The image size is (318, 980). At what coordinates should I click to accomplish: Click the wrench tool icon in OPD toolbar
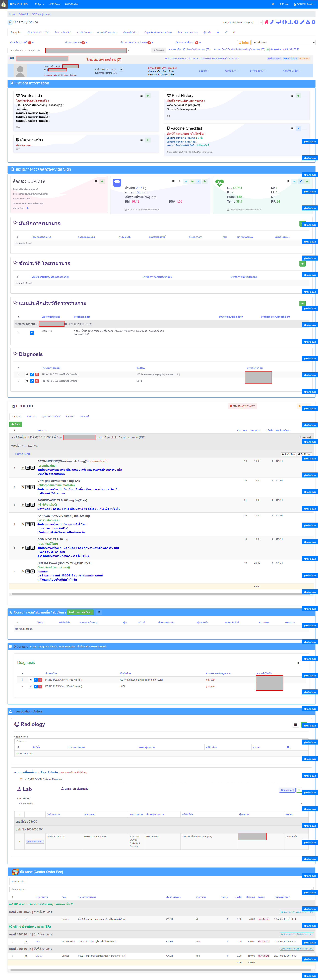click(272, 22)
